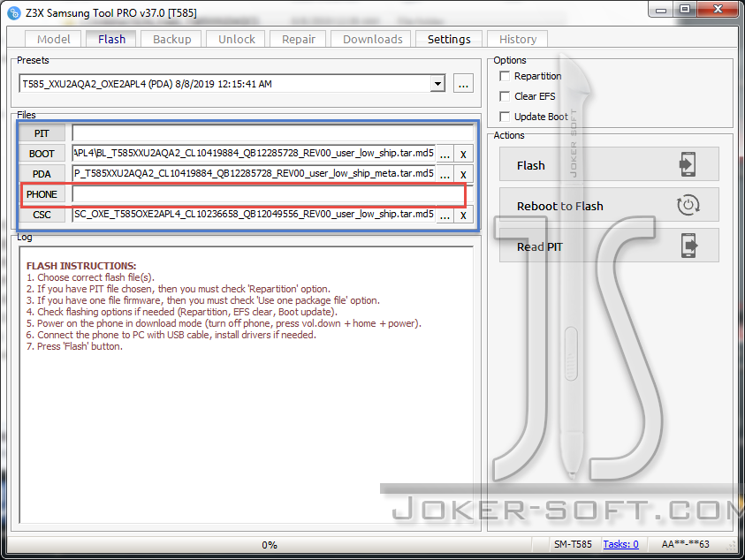745x560 pixels.
Task: Open the Settings tab
Action: (449, 39)
